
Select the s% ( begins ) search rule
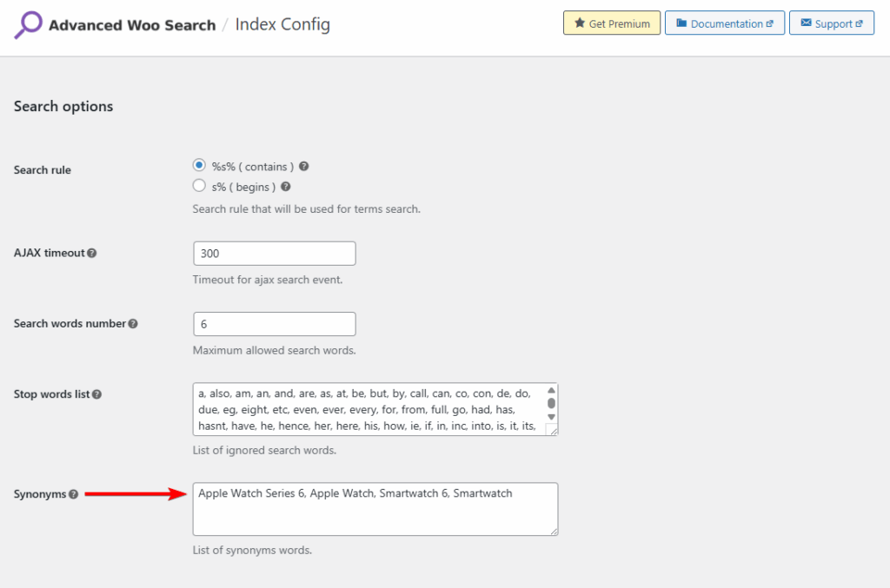pyautogui.click(x=199, y=186)
